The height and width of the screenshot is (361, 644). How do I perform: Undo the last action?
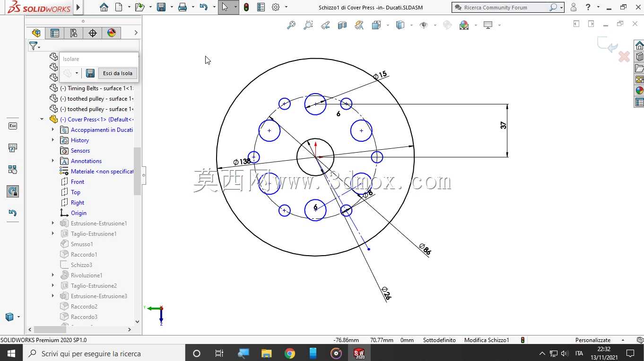coord(203,7)
